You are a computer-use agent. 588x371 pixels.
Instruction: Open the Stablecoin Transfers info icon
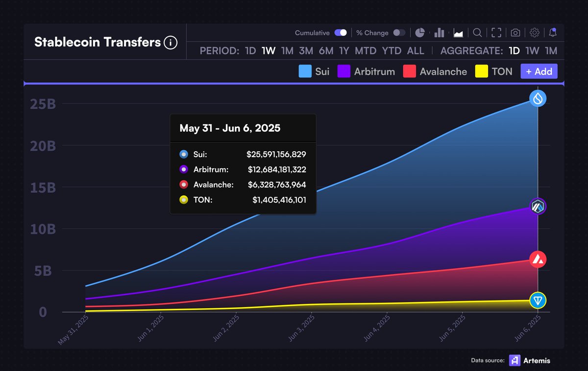(170, 43)
